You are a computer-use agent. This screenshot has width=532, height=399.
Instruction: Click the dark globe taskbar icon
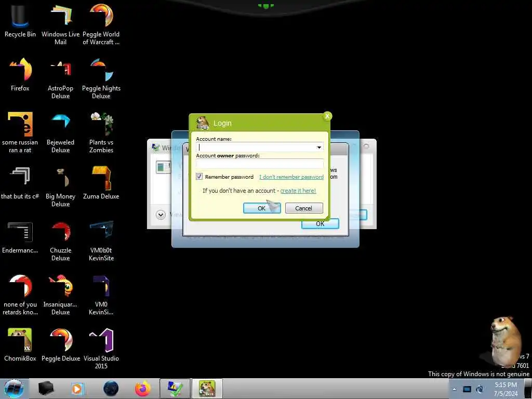[111, 389]
